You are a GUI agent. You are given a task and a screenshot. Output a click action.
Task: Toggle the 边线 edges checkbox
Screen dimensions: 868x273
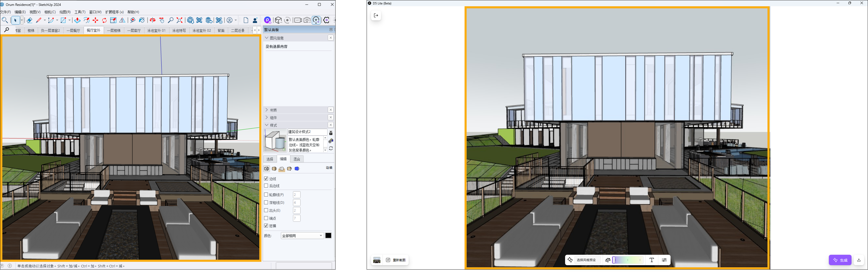[266, 179]
